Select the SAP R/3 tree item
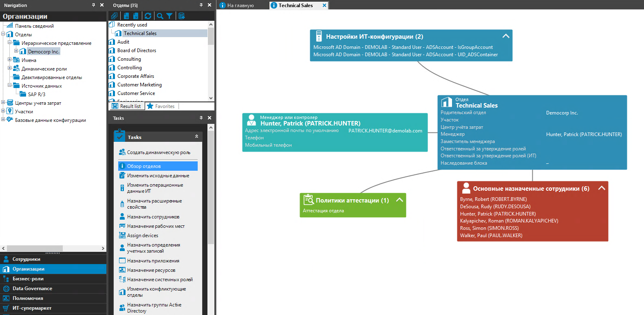 pos(37,94)
